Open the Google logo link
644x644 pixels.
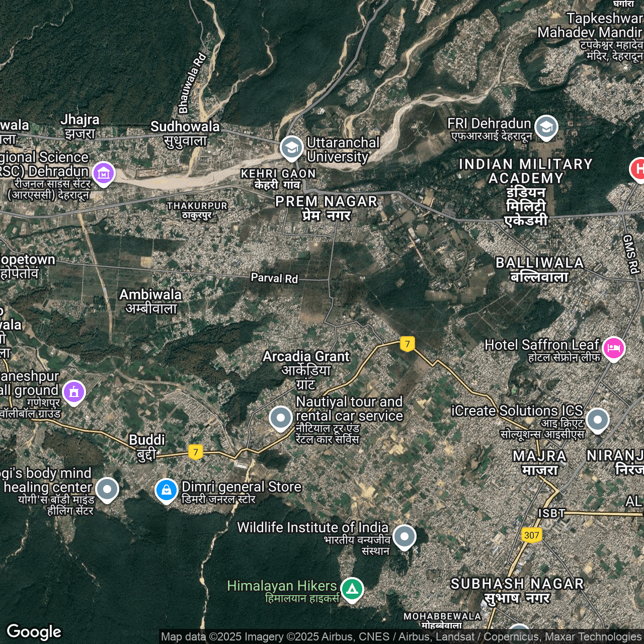pyautogui.click(x=34, y=632)
